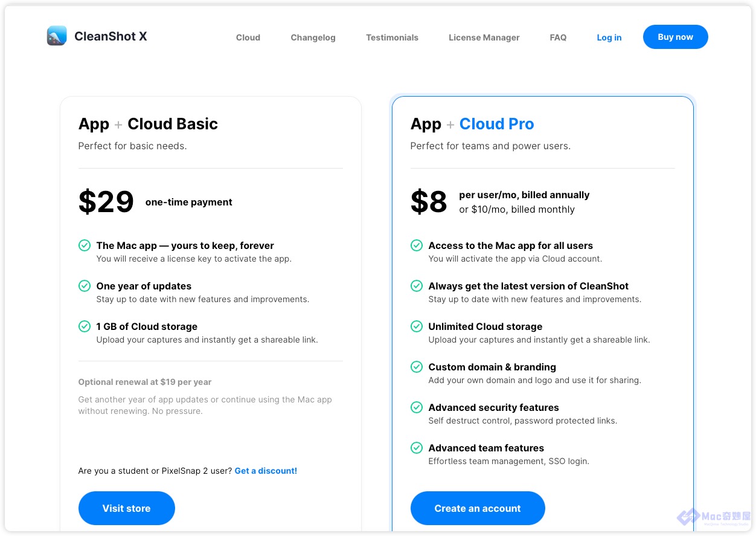Go to Testimonials section

tap(392, 37)
